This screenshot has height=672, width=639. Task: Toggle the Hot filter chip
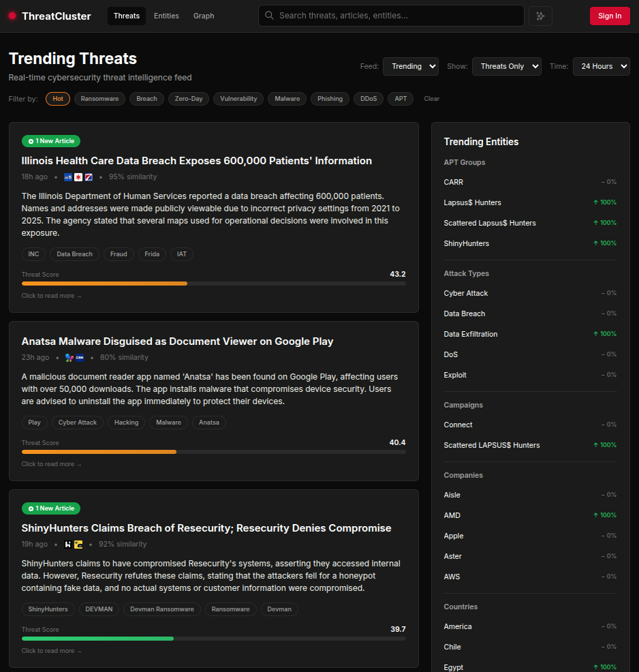coord(58,99)
